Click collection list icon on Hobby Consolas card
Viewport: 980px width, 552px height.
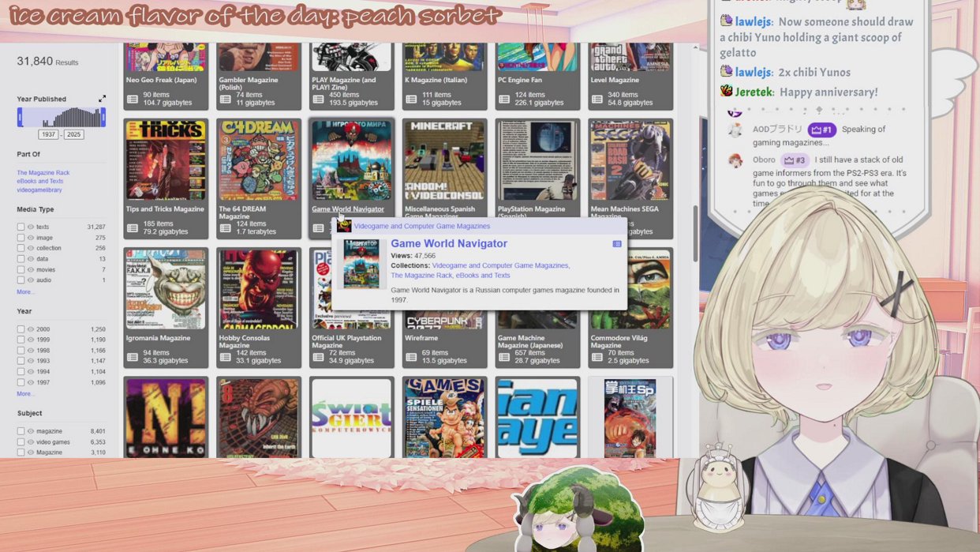[226, 357]
